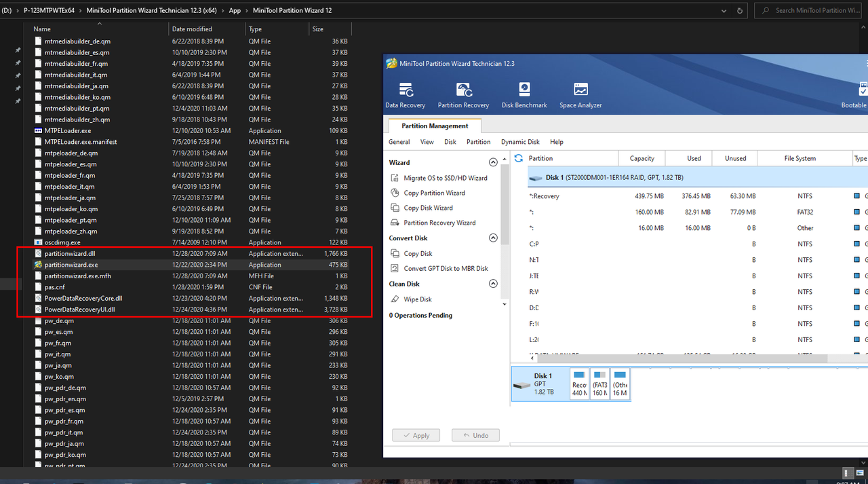Image resolution: width=868 pixels, height=484 pixels.
Task: Select FAT32 160 MB partition block
Action: 599,384
